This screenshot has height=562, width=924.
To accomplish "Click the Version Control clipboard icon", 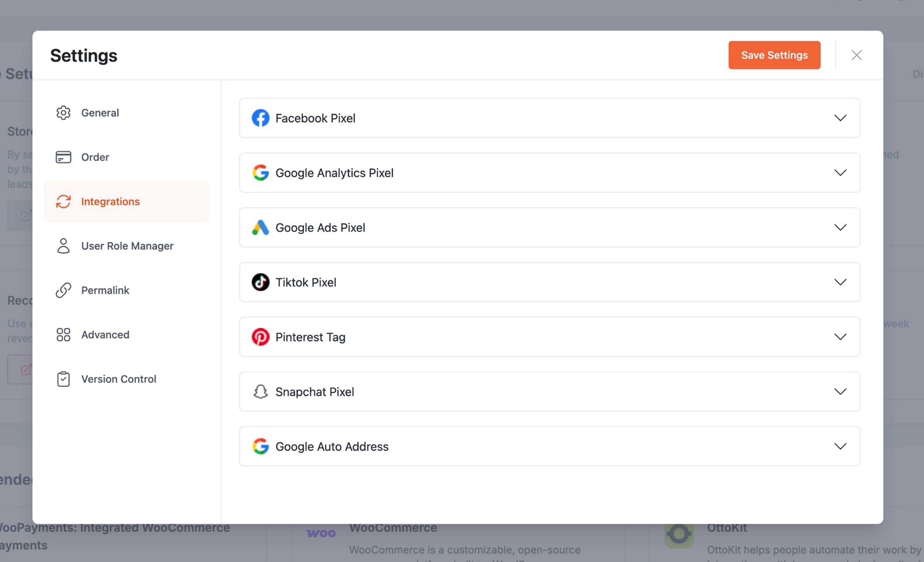I will (63, 379).
